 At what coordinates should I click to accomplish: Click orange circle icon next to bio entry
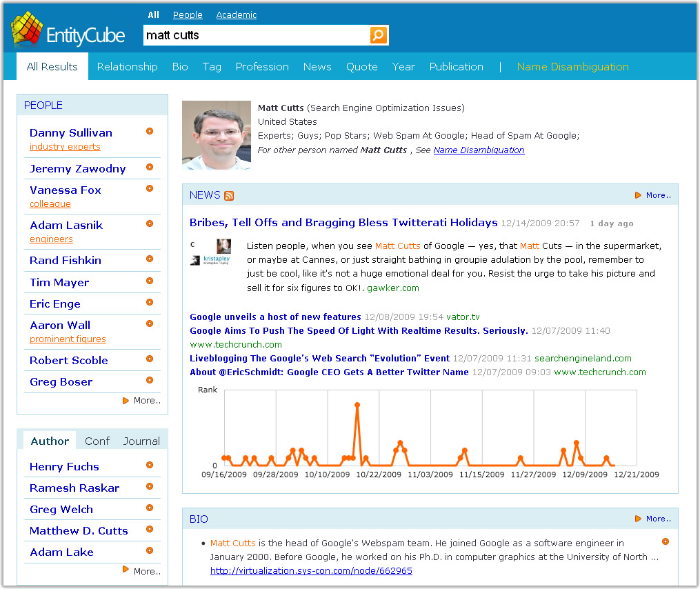click(x=666, y=541)
